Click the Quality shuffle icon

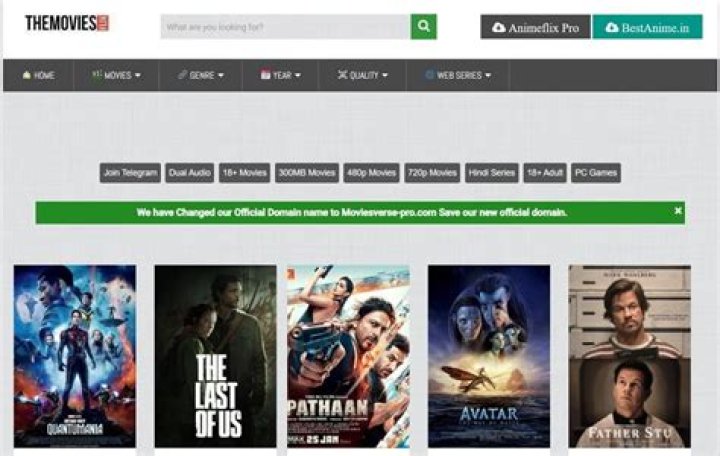(343, 74)
